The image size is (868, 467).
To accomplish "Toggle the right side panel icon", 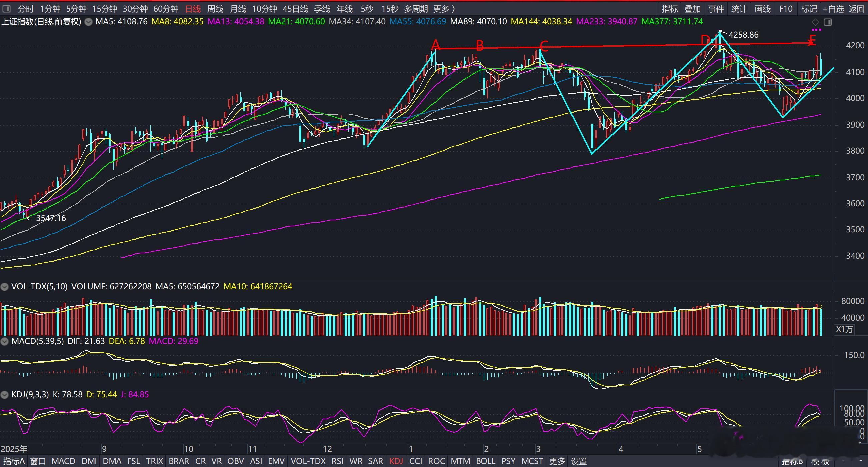I will pyautogui.click(x=828, y=22).
